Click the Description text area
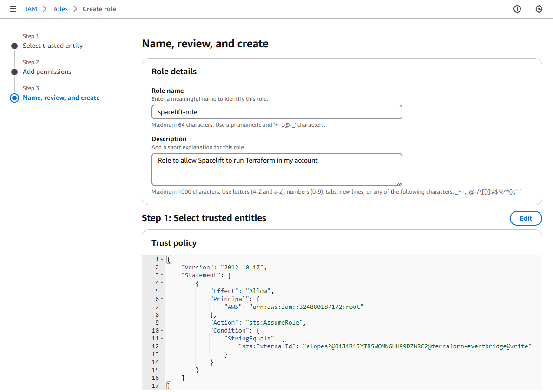Screen dimensions: 553x392 (277, 169)
